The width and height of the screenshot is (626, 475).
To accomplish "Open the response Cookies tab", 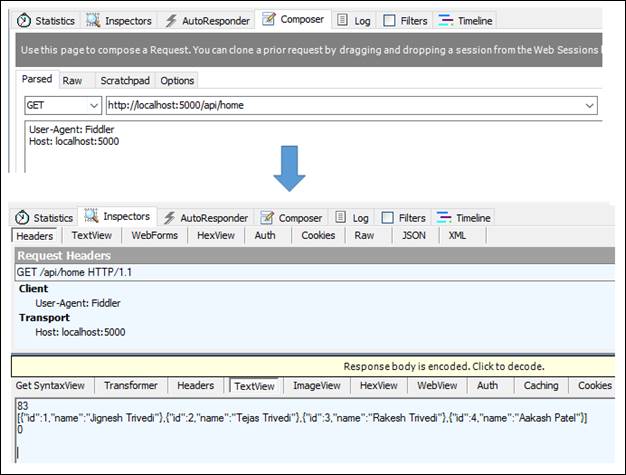I will [x=595, y=386].
